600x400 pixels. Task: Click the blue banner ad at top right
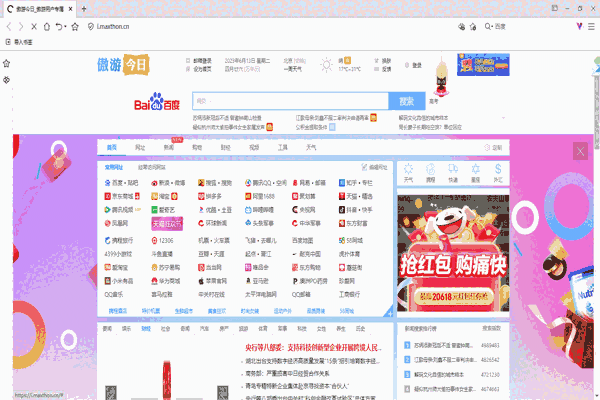(x=483, y=64)
